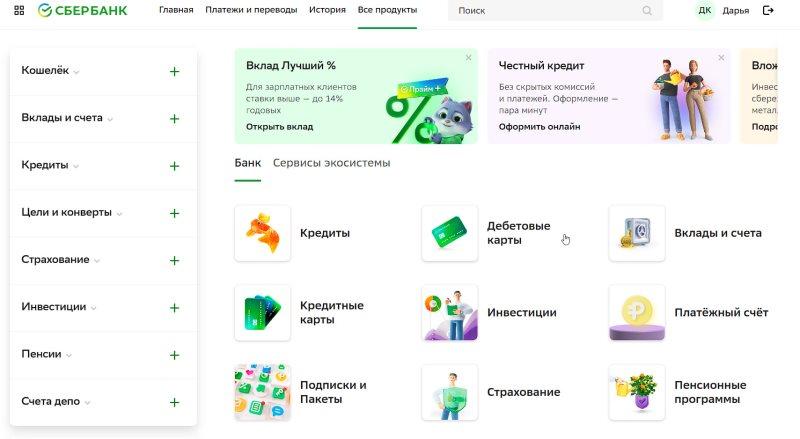
Task: Switch to the Сервисы экосистемы tab
Action: pos(331,163)
